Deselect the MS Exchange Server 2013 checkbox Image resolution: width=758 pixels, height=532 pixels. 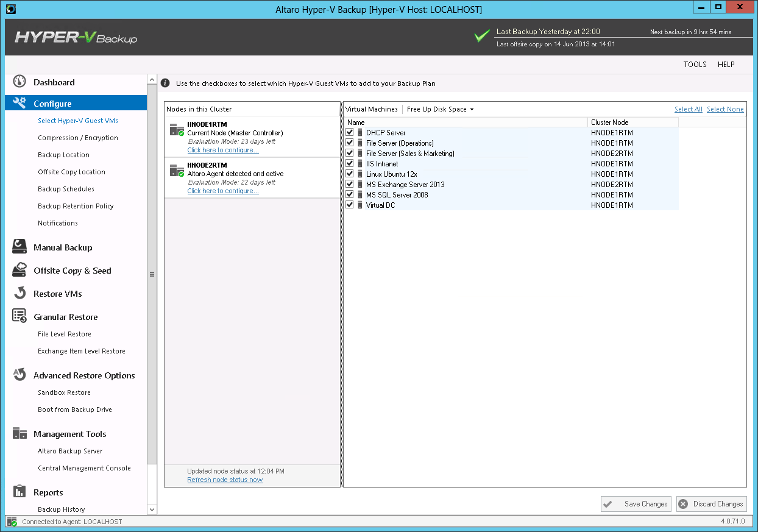350,184
